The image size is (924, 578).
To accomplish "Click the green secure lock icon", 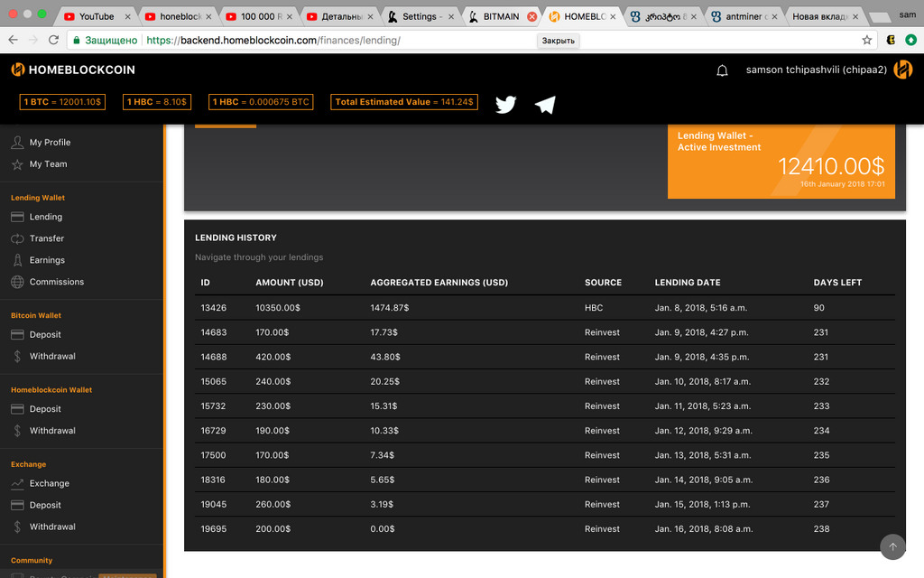I will tap(76, 40).
